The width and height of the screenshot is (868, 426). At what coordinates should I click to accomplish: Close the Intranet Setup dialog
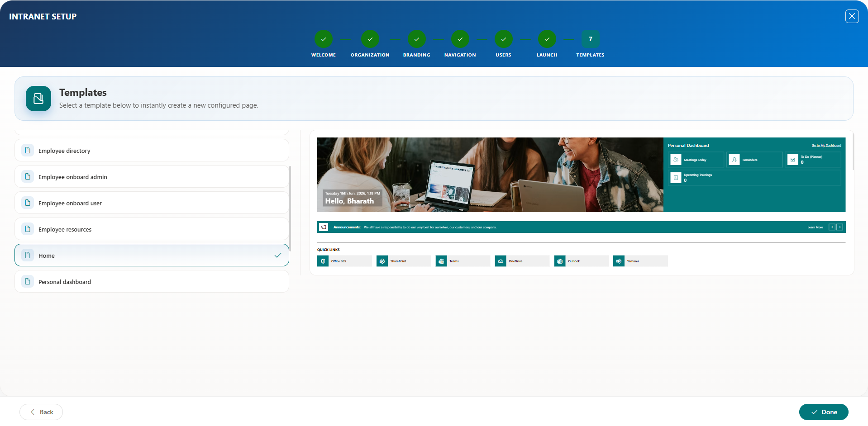(852, 16)
